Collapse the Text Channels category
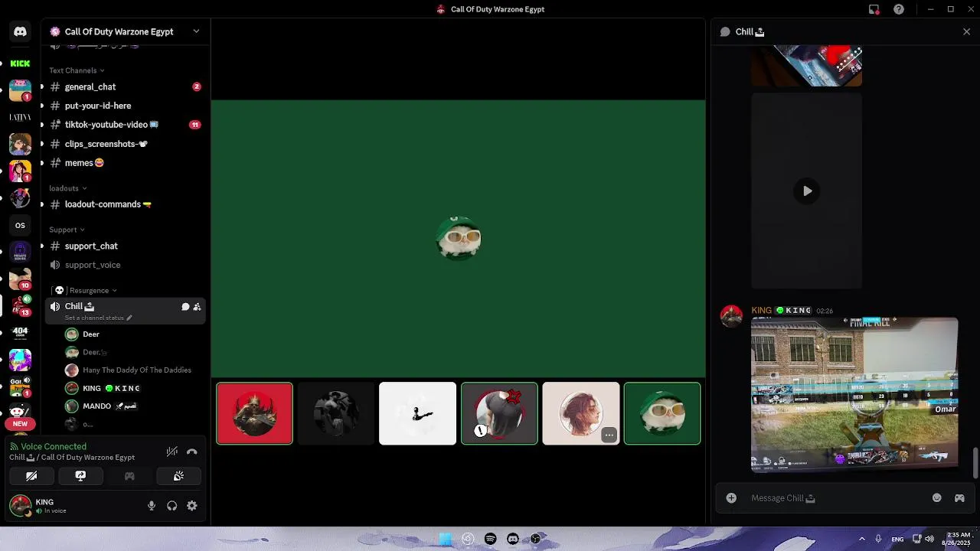 coord(77,70)
